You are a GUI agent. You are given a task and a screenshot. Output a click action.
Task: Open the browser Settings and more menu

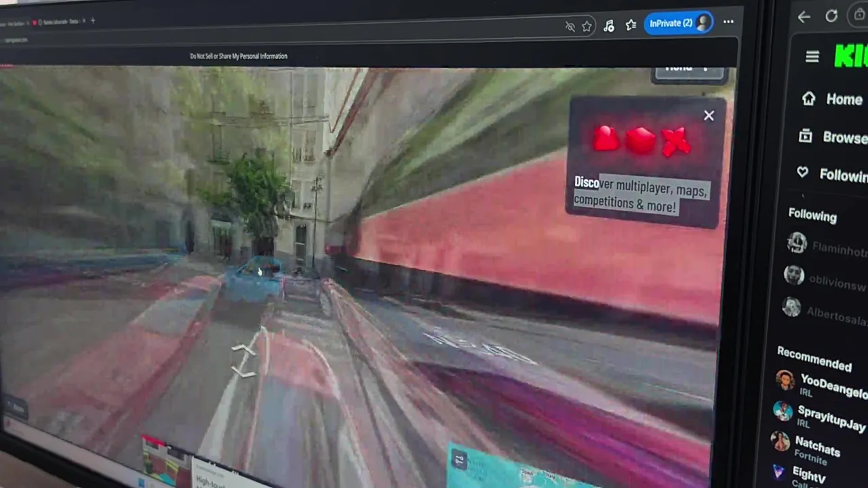tap(728, 22)
